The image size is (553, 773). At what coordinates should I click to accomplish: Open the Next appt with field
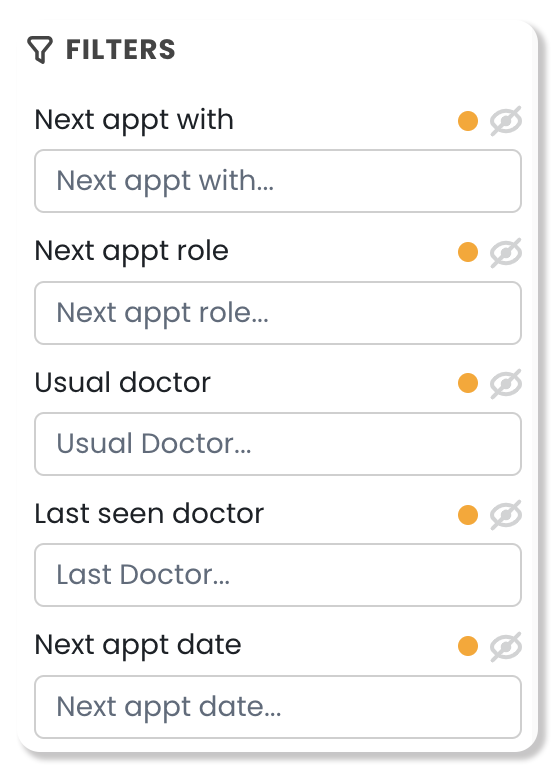(x=278, y=181)
